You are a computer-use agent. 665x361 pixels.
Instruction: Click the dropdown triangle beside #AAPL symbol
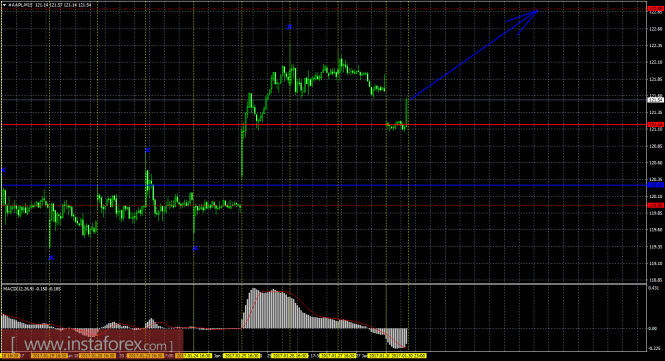(x=5, y=5)
